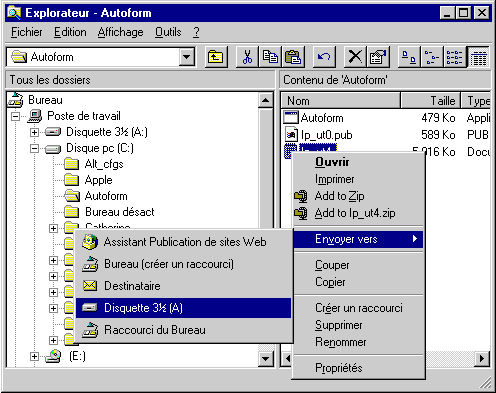Image resolution: width=496 pixels, height=393 pixels.
Task: Switch to Small Icons view
Action: 431,57
